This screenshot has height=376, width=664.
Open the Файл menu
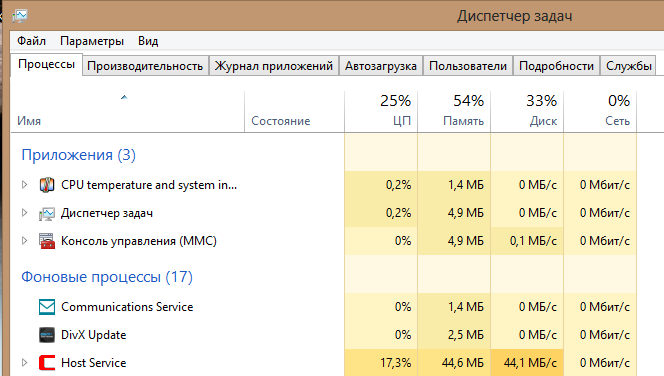pos(31,41)
